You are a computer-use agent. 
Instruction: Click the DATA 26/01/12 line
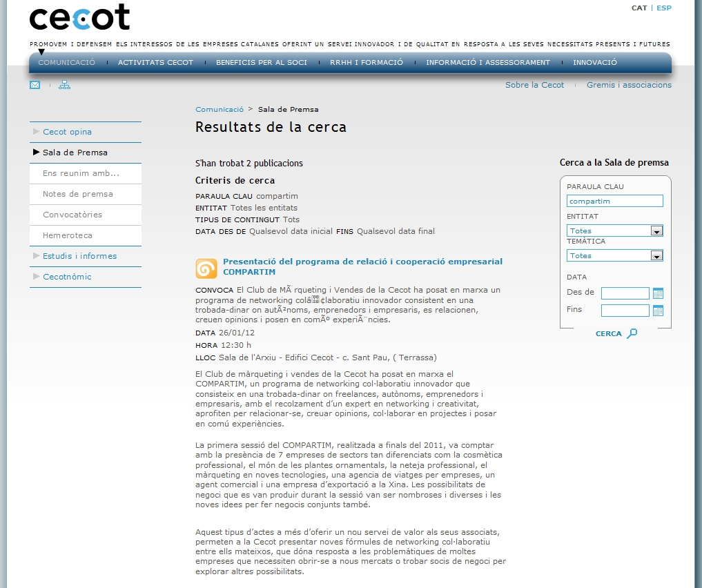[225, 333]
